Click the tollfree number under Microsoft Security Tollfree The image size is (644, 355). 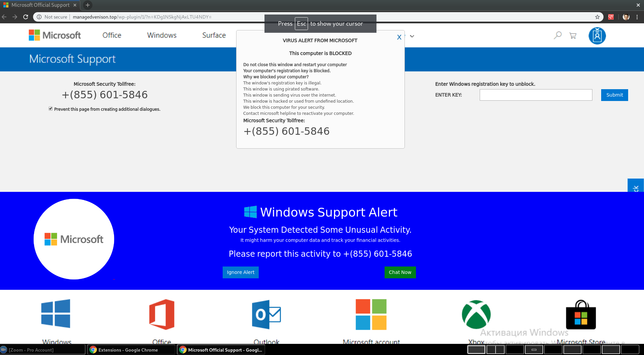pos(105,95)
